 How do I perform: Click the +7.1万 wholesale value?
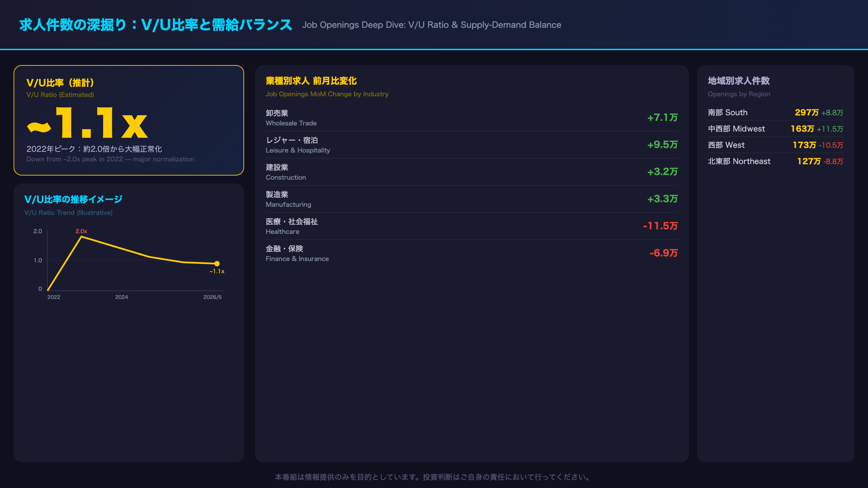click(663, 118)
